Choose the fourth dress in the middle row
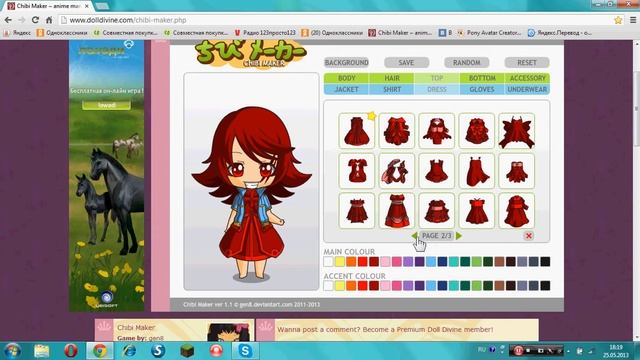This screenshot has width=640, height=360. [x=476, y=171]
